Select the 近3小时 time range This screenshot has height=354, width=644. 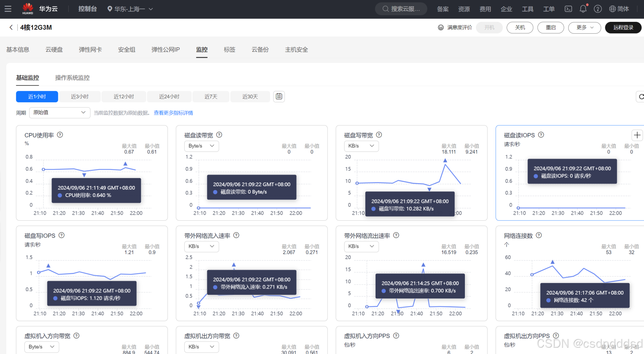pyautogui.click(x=80, y=96)
